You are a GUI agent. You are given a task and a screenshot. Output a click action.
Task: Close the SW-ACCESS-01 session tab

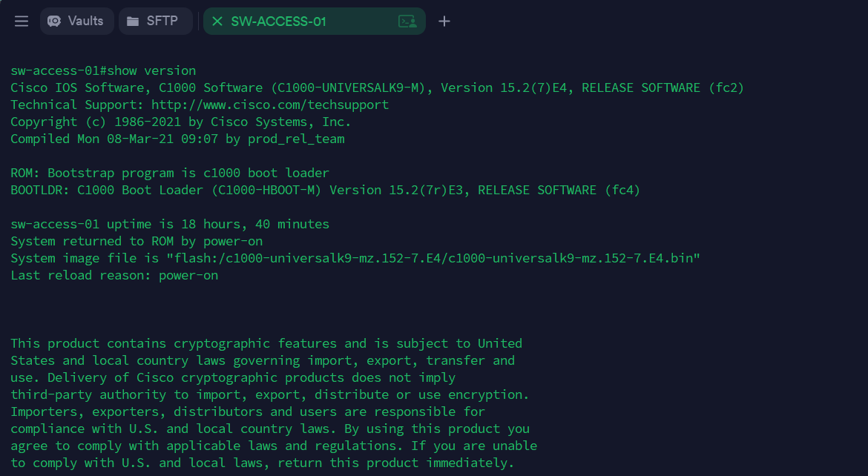(217, 22)
